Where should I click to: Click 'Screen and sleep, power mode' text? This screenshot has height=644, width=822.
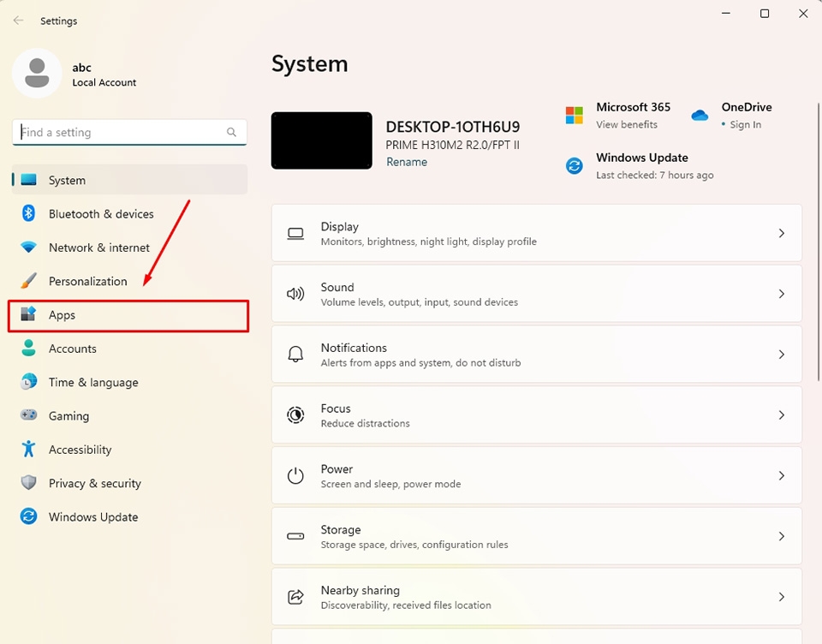[x=390, y=484]
